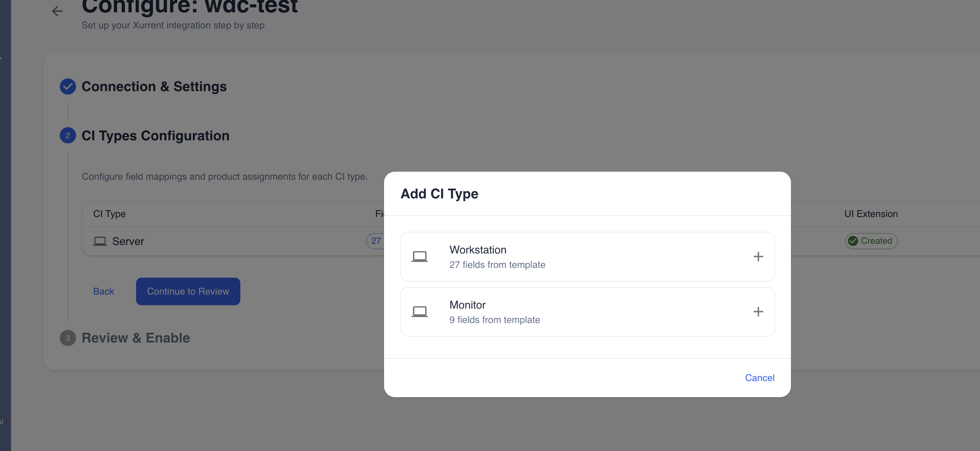Click the Back link below the table
The width and height of the screenshot is (980, 451).
pyautogui.click(x=103, y=291)
